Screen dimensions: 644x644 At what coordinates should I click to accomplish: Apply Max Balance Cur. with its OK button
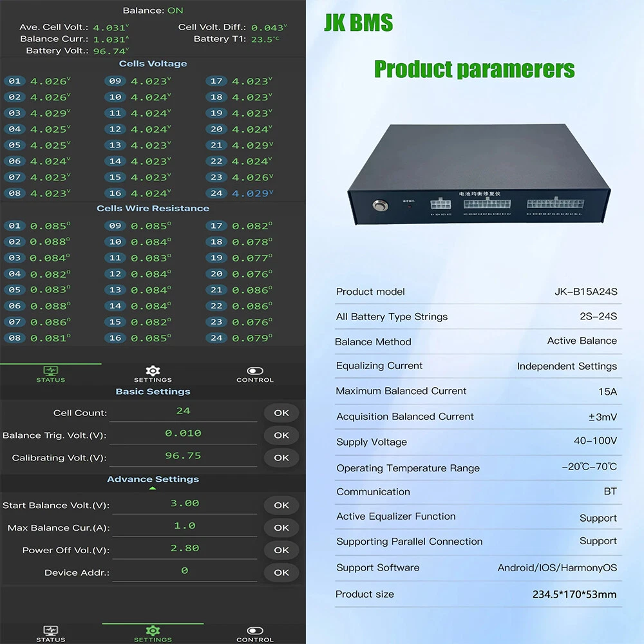tap(281, 527)
